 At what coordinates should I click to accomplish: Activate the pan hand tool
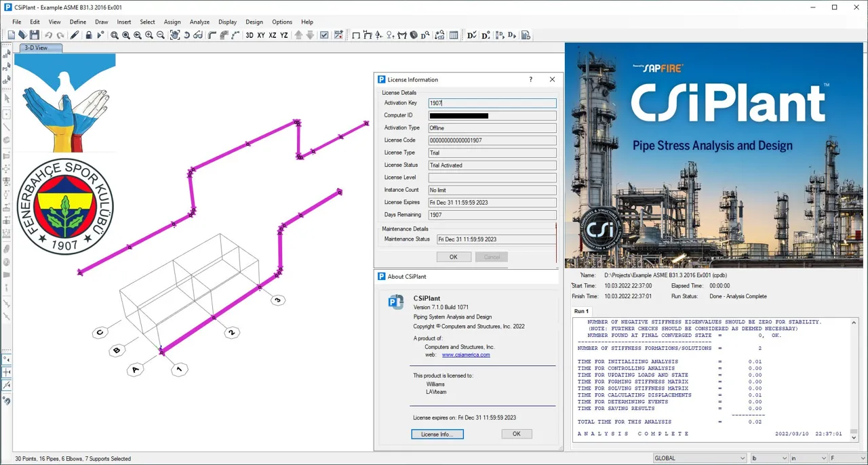point(175,35)
